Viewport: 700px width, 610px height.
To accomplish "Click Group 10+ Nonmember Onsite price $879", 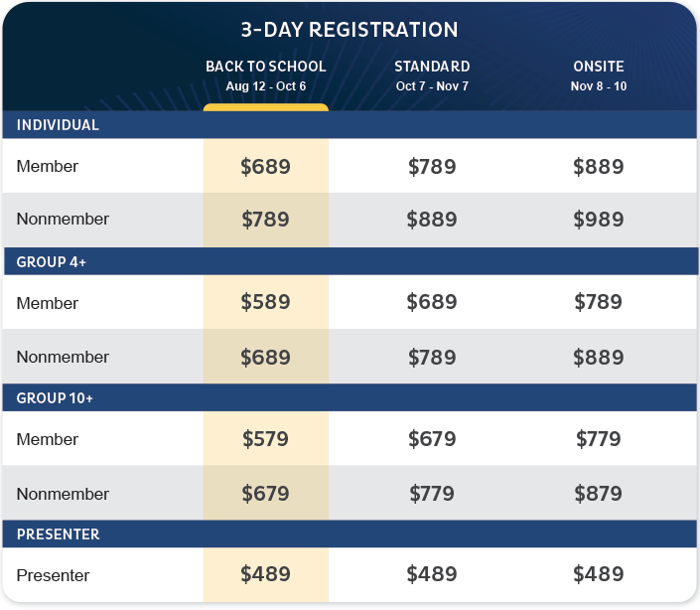I will pyautogui.click(x=599, y=494).
